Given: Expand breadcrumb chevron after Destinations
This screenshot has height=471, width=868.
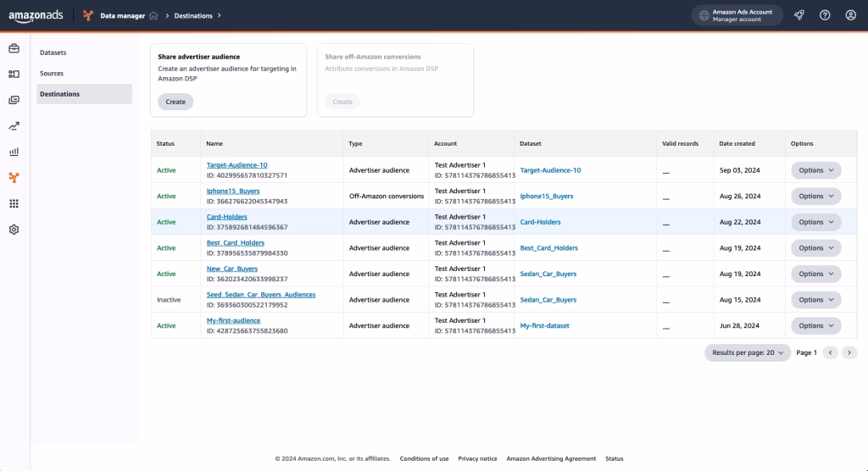Looking at the screenshot, I should [220, 15].
